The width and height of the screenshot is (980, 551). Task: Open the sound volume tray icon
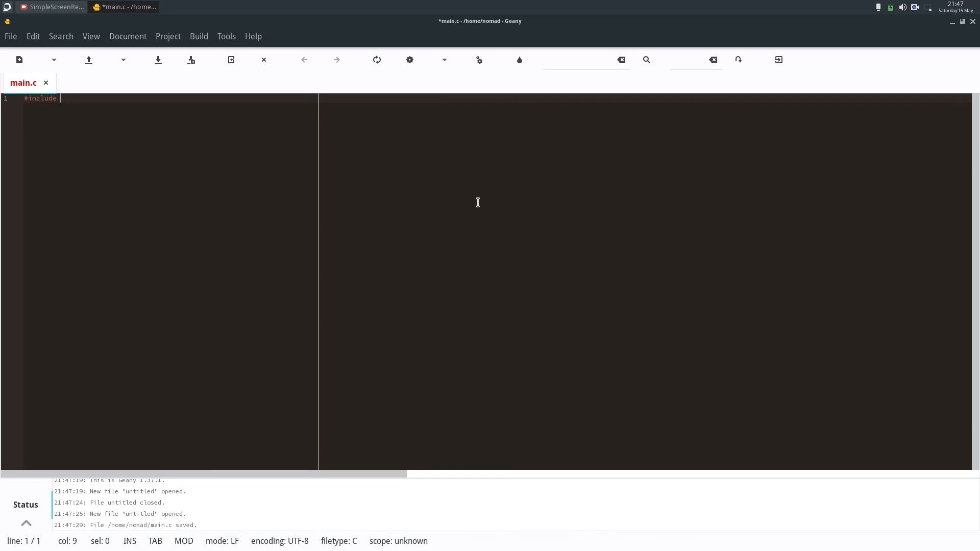tap(903, 7)
